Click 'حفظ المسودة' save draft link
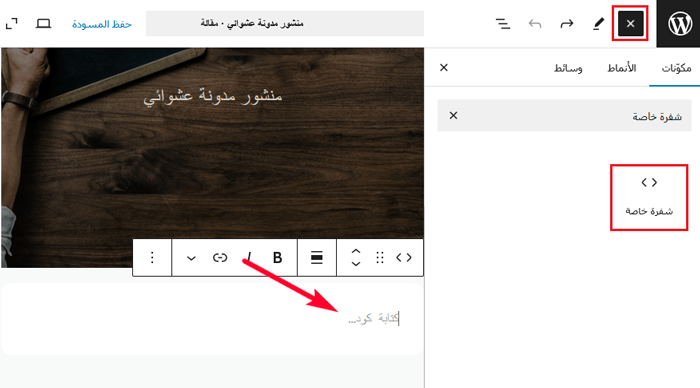700x388 pixels. pyautogui.click(x=102, y=24)
